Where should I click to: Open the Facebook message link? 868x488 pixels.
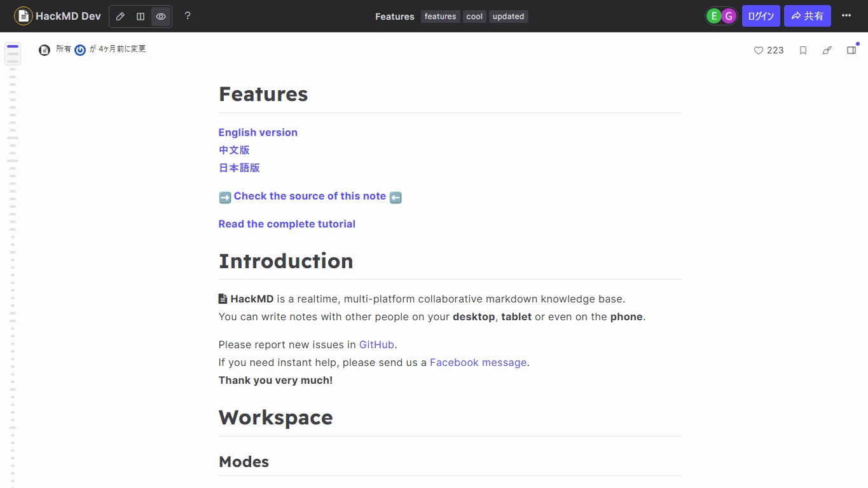point(478,362)
